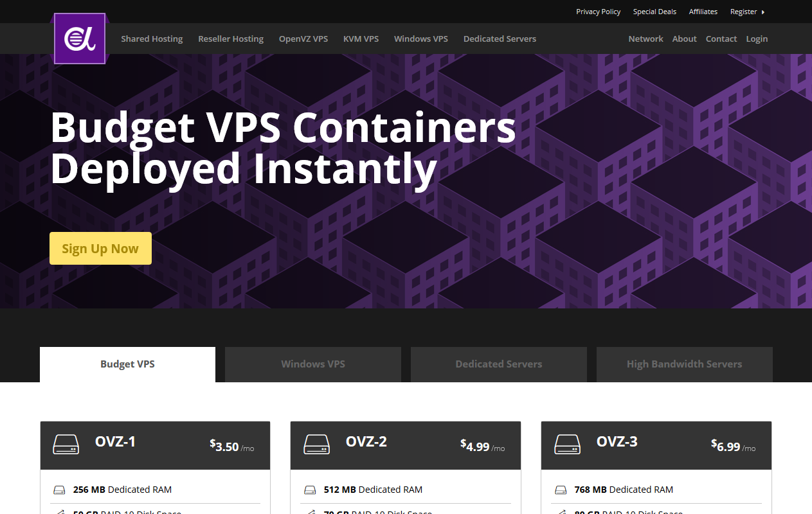Click the OVZ-3 server drive icon

[567, 445]
